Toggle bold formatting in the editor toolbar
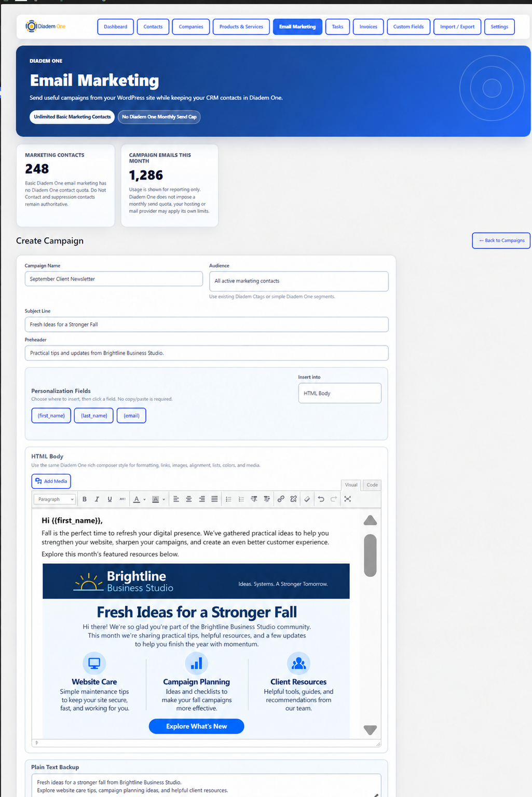Image resolution: width=532 pixels, height=797 pixels. [85, 499]
